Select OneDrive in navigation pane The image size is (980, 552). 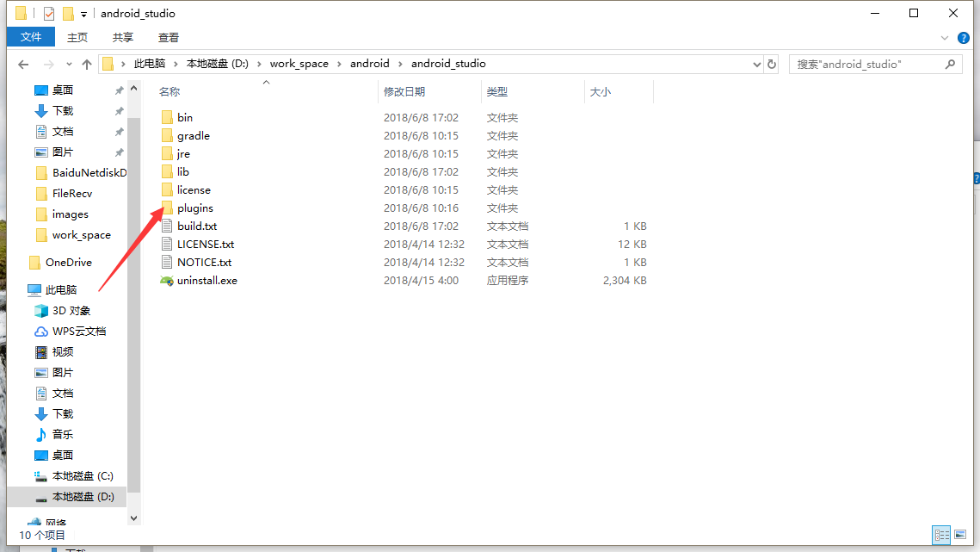coord(68,263)
